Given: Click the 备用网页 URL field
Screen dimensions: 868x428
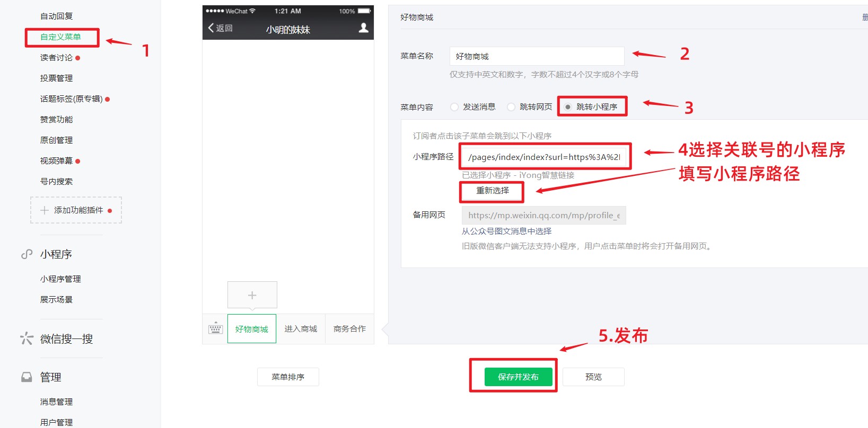Looking at the screenshot, I should pos(544,216).
